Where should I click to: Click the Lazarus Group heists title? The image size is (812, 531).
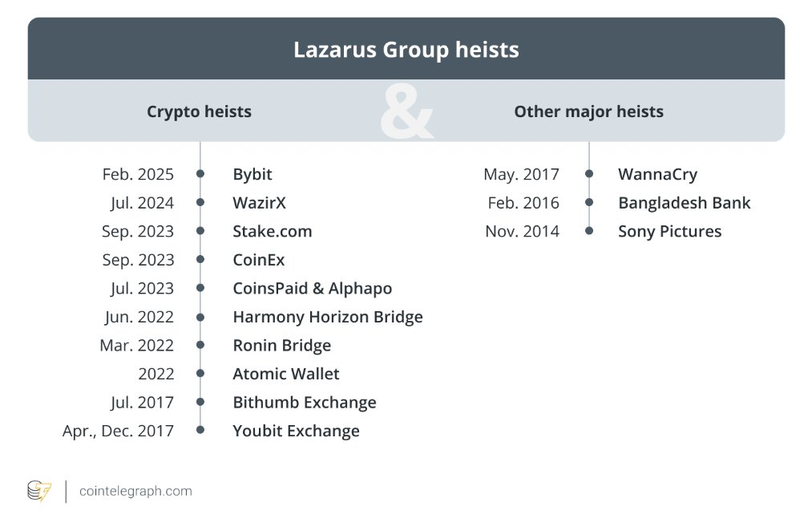tap(406, 50)
